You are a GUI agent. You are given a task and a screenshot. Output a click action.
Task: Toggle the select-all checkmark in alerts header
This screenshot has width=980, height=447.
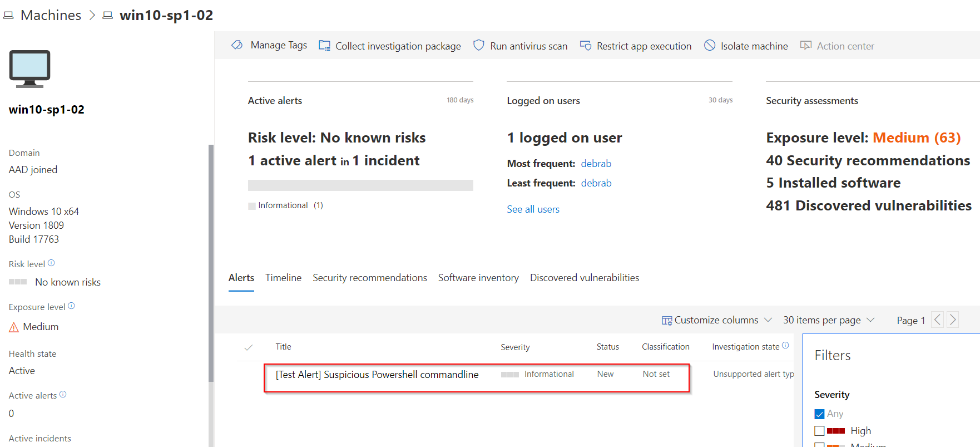click(x=249, y=347)
